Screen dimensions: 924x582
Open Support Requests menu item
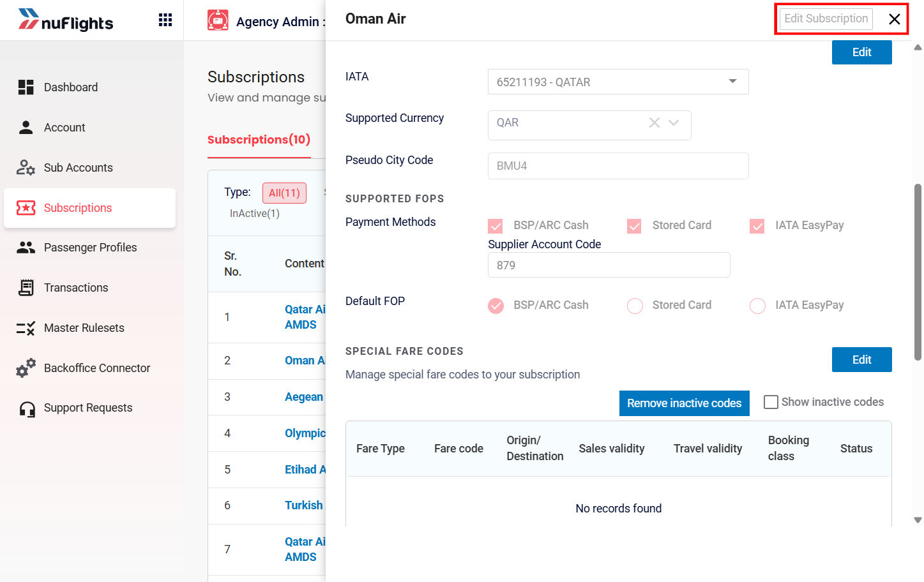[89, 408]
